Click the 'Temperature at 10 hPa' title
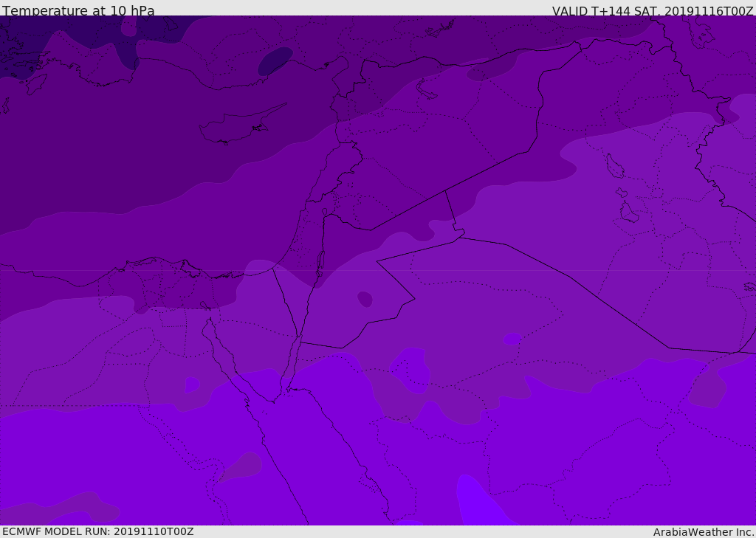This screenshot has width=756, height=538. point(78,10)
